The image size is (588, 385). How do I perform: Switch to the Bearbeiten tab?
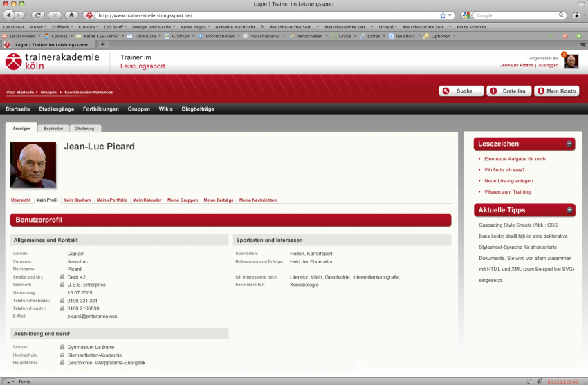point(53,129)
